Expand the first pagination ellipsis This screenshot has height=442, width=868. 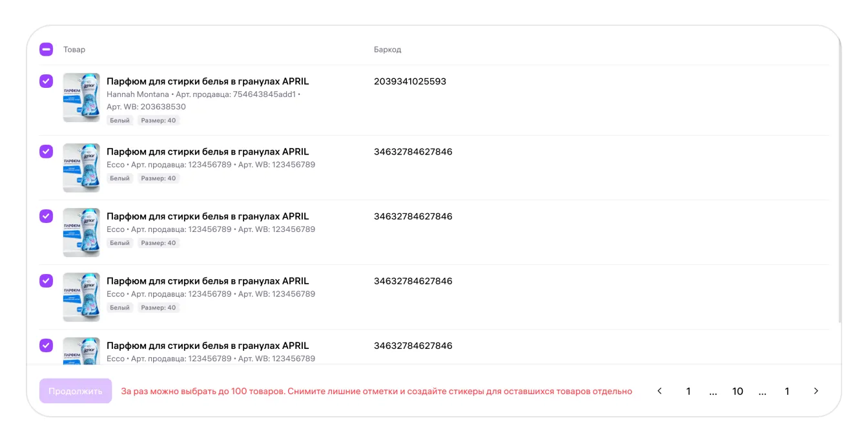point(713,391)
